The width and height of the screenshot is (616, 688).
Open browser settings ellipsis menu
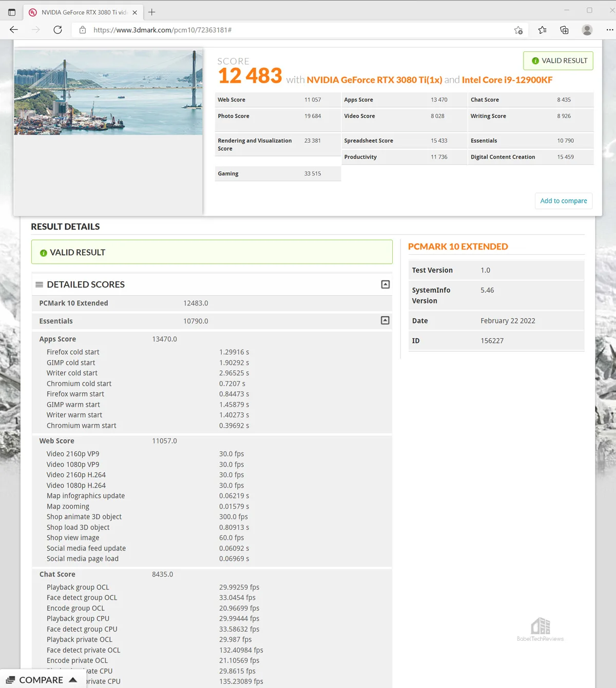point(610,30)
